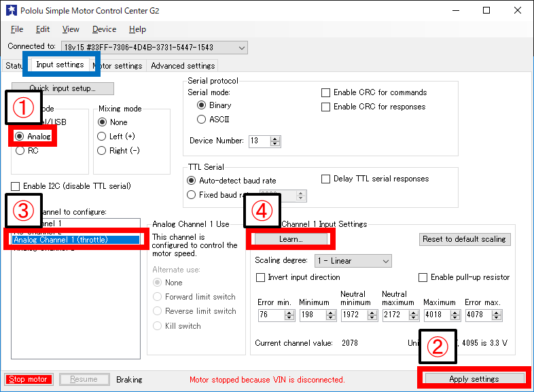Screen dimensions: 534x392
Task: Click the Error max. field showing 4078
Action: (x=479, y=315)
